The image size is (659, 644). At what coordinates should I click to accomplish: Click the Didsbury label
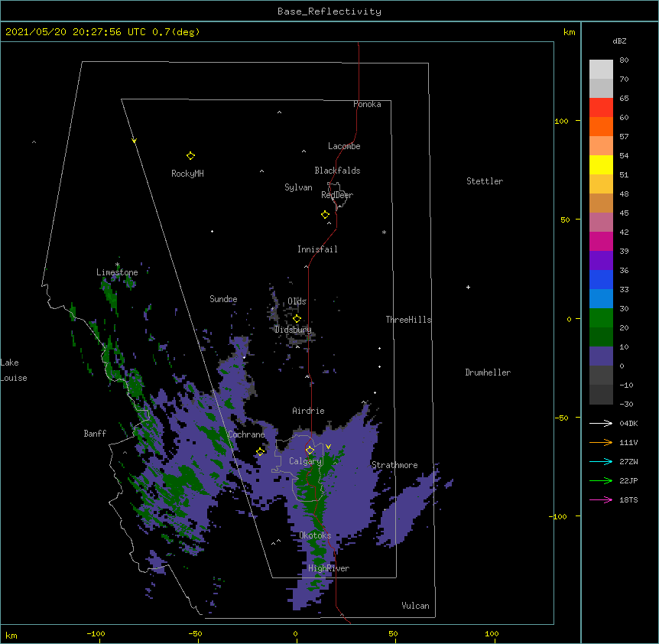click(x=294, y=330)
